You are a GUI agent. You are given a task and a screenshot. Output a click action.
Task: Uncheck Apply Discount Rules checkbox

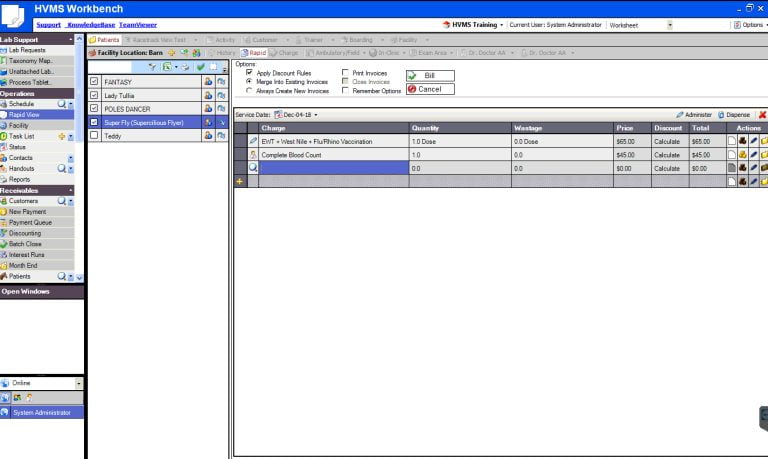point(249,73)
